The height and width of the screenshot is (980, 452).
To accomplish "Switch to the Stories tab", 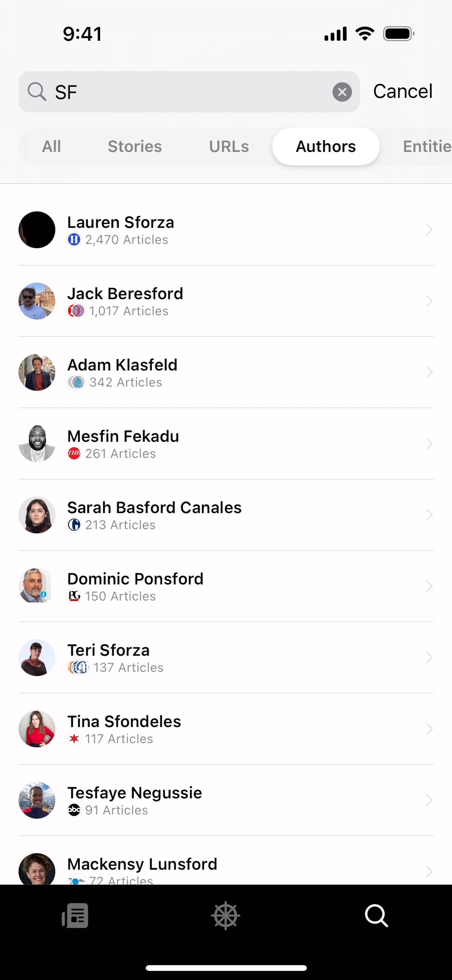I will point(135,147).
